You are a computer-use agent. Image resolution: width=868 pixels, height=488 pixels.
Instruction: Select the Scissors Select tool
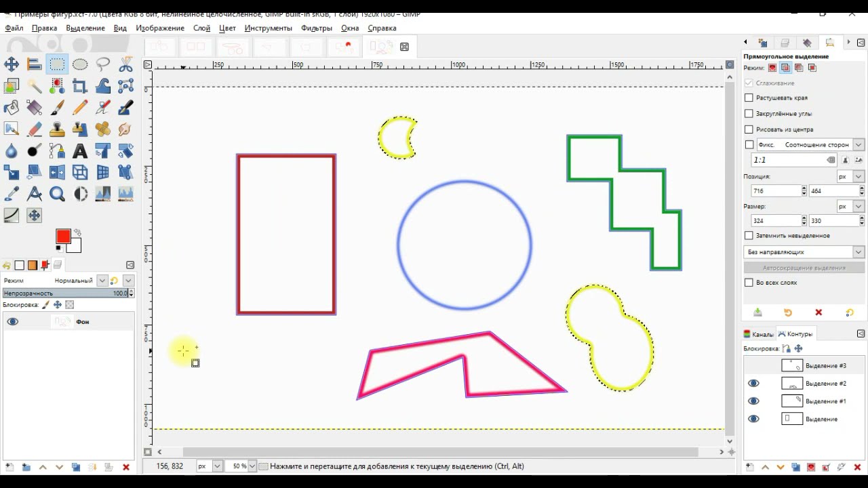[x=125, y=64]
